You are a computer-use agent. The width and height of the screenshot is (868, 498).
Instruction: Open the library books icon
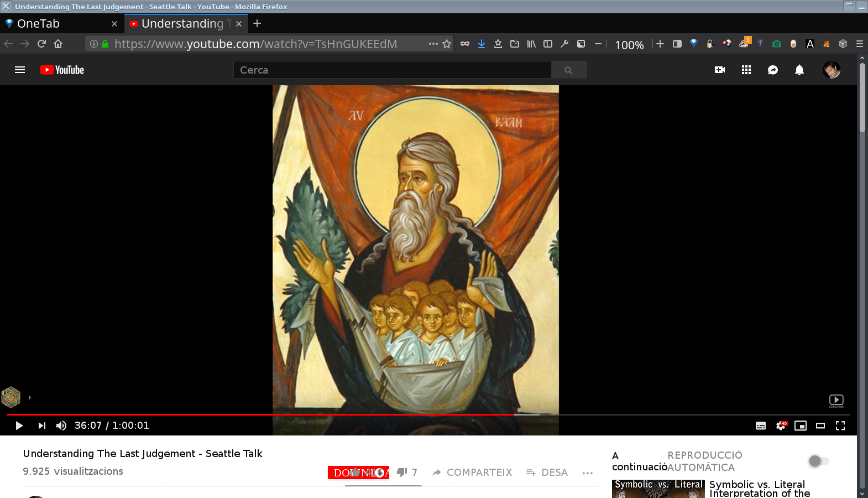(531, 44)
